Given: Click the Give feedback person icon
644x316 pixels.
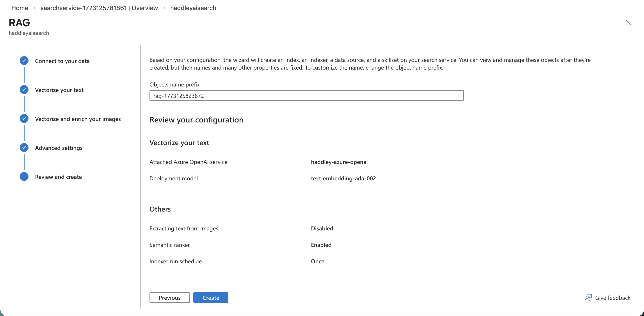Looking at the screenshot, I should (588, 298).
